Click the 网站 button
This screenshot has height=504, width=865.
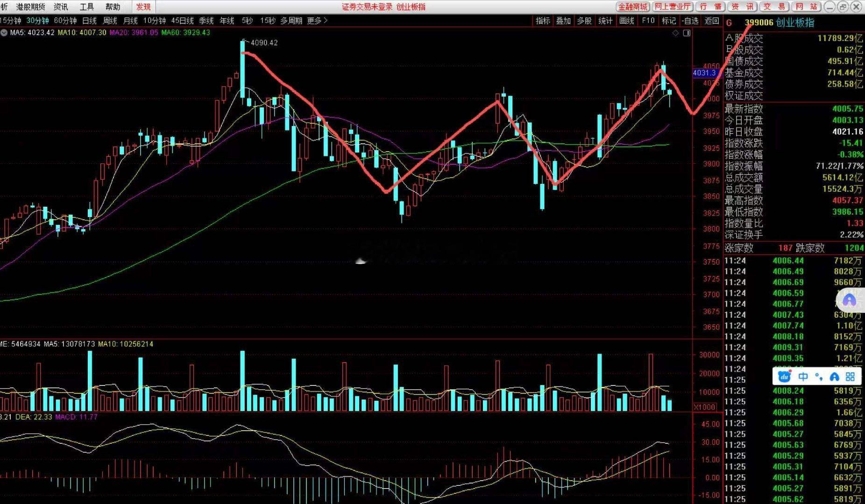tap(806, 7)
